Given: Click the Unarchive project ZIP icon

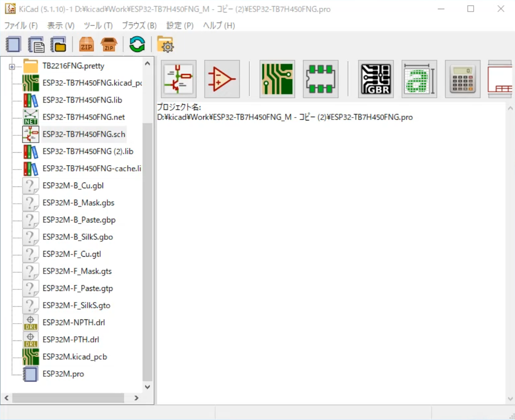Looking at the screenshot, I should [x=109, y=45].
